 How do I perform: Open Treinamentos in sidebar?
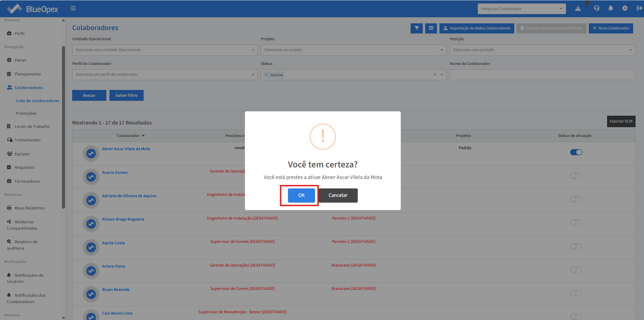pyautogui.click(x=27, y=140)
